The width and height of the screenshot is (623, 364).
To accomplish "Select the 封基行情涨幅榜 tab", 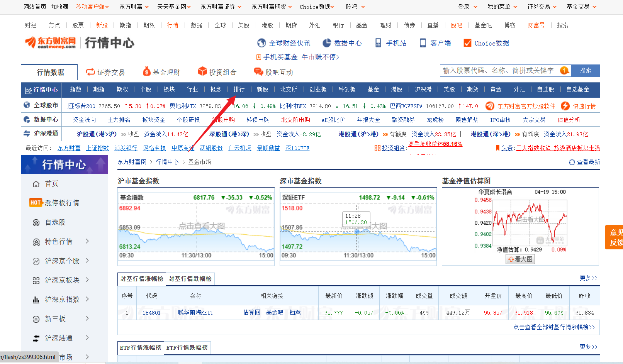I will (142, 279).
